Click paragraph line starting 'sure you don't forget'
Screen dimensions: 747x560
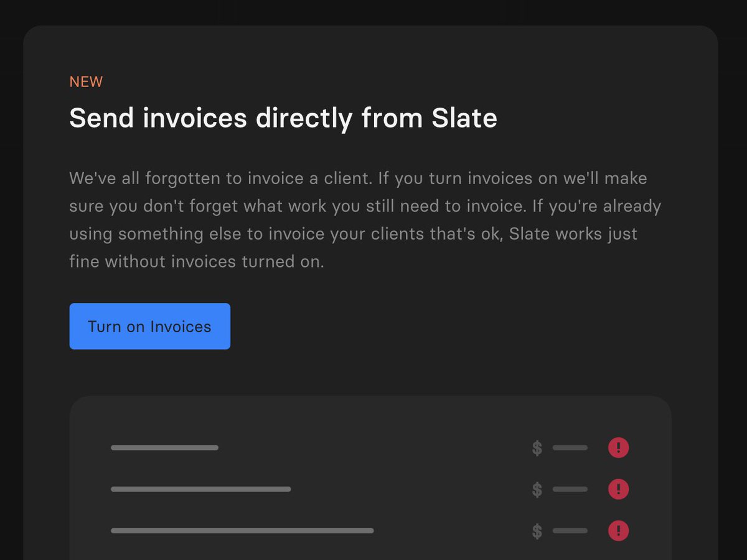pyautogui.click(x=365, y=207)
